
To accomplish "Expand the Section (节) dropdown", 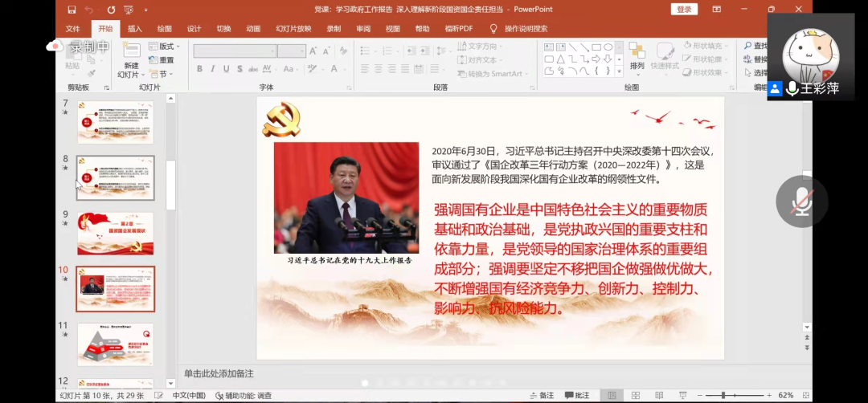I will 161,73.
